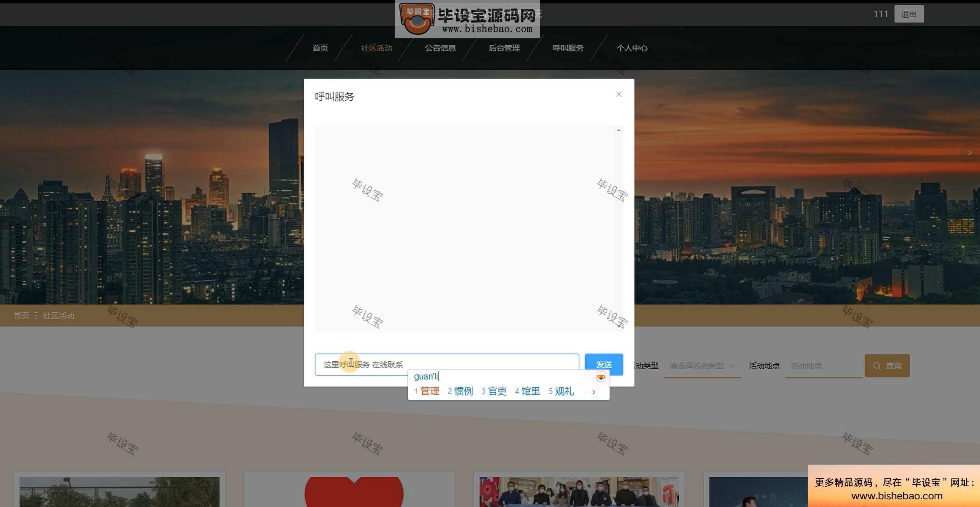Click the 查询 search button
The height and width of the screenshot is (507, 980).
[887, 365]
